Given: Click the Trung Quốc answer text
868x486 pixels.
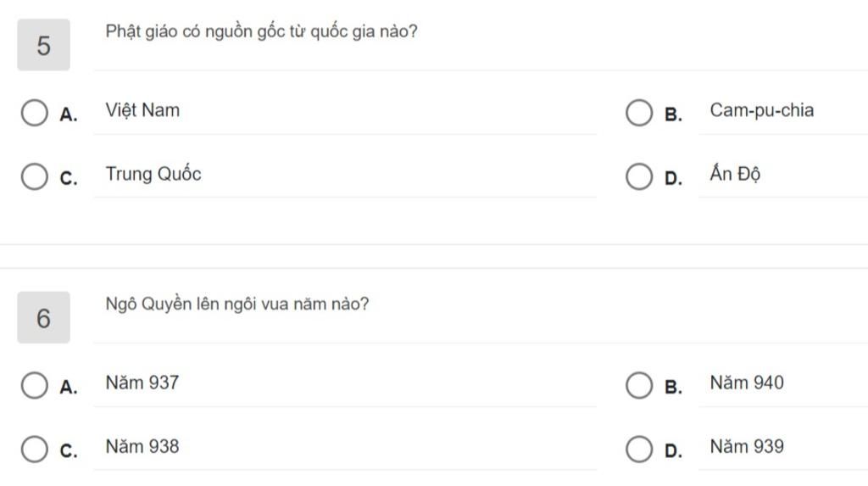Looking at the screenshot, I should click(153, 174).
